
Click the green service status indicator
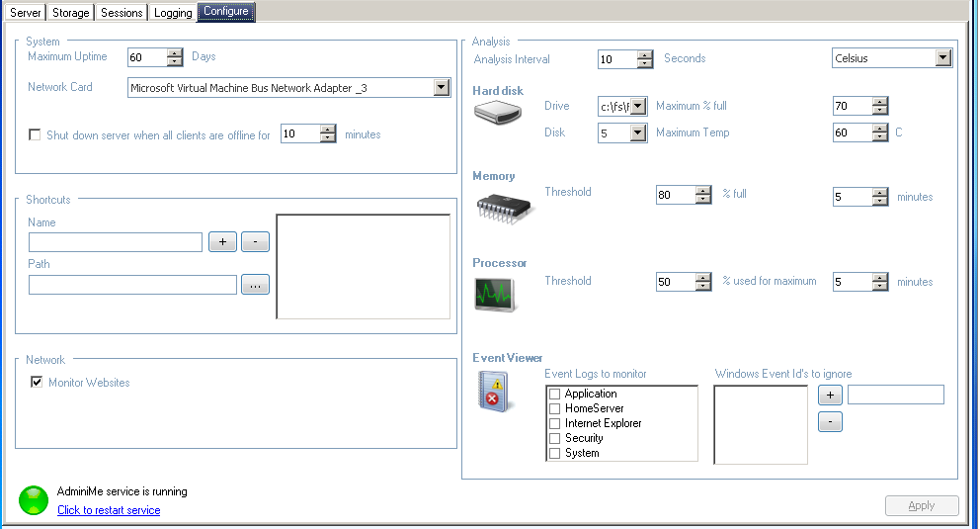[34, 500]
